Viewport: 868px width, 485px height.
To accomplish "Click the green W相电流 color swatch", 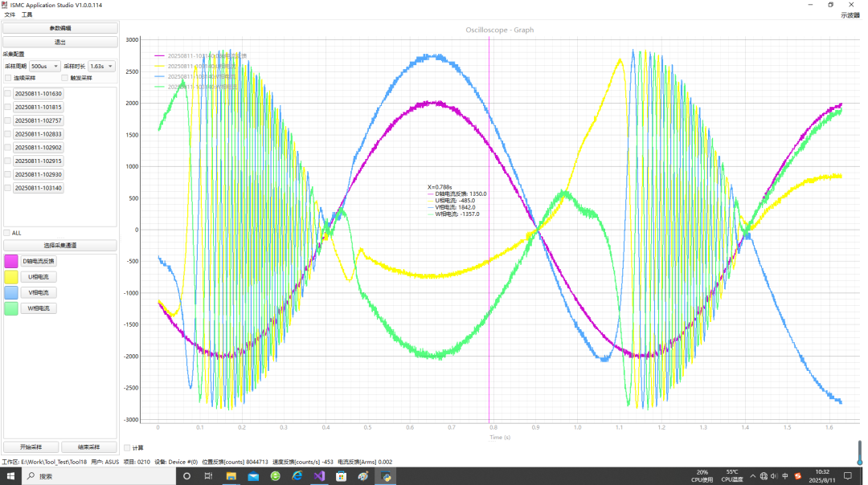I will (x=11, y=308).
